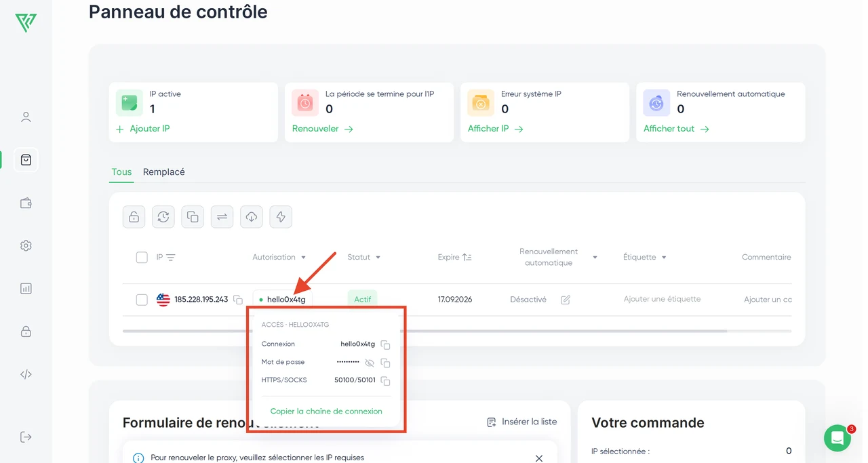868x463 pixels.
Task: Open the statistics chart icon
Action: click(x=26, y=289)
